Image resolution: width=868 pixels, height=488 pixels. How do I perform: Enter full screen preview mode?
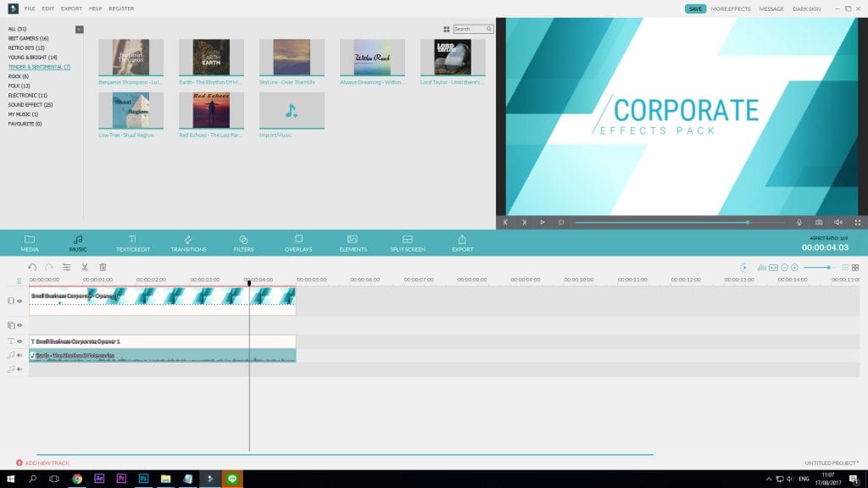click(x=859, y=222)
